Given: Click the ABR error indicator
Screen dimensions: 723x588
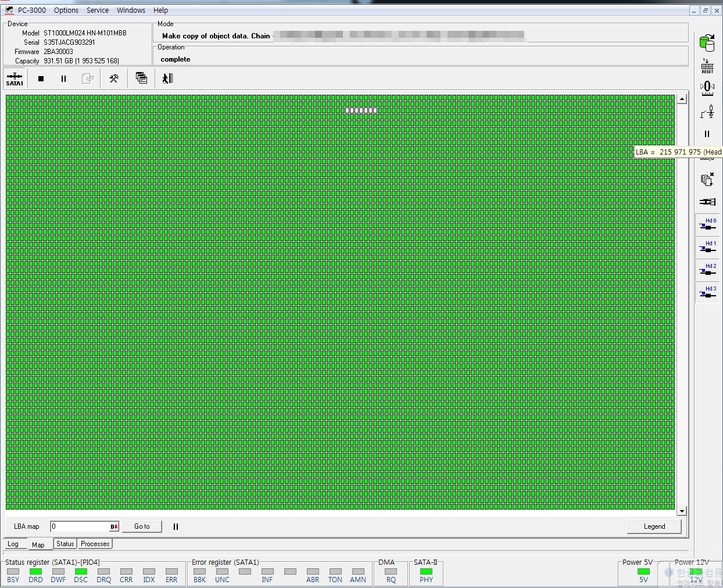Looking at the screenshot, I should tap(313, 572).
